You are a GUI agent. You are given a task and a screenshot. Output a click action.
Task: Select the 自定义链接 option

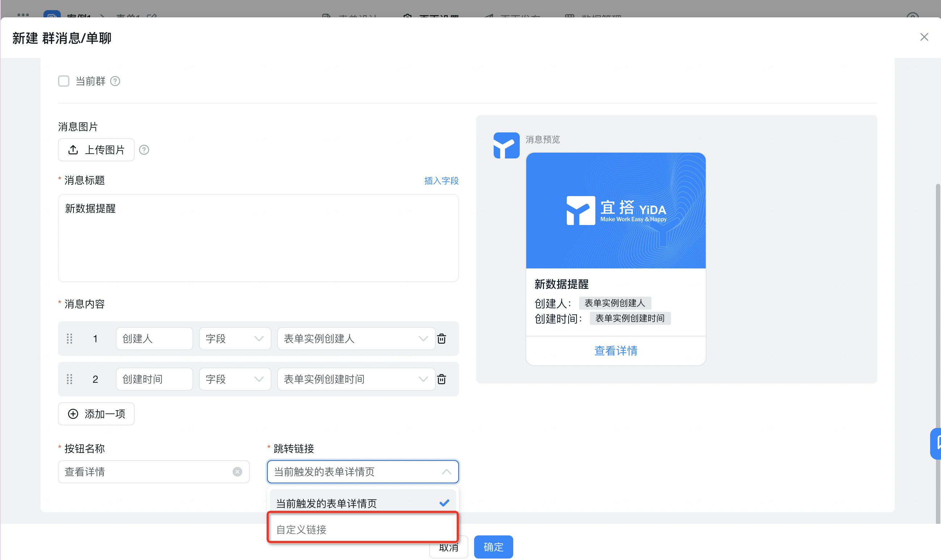(363, 529)
